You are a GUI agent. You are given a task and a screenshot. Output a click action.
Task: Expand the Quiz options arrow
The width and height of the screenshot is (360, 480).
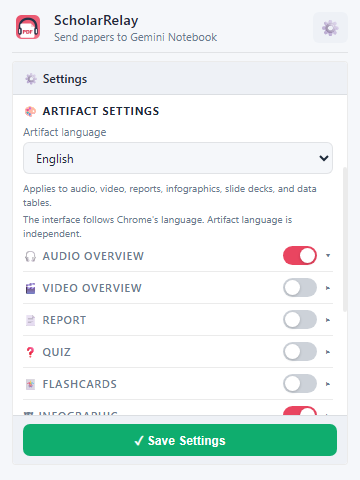coord(328,352)
